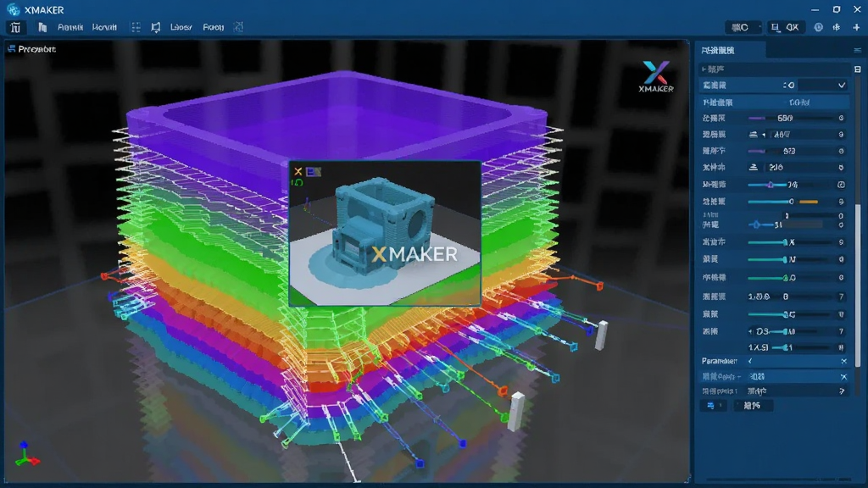868x488 pixels.
Task: Click the slider showing the value 373
Action: tap(791, 151)
